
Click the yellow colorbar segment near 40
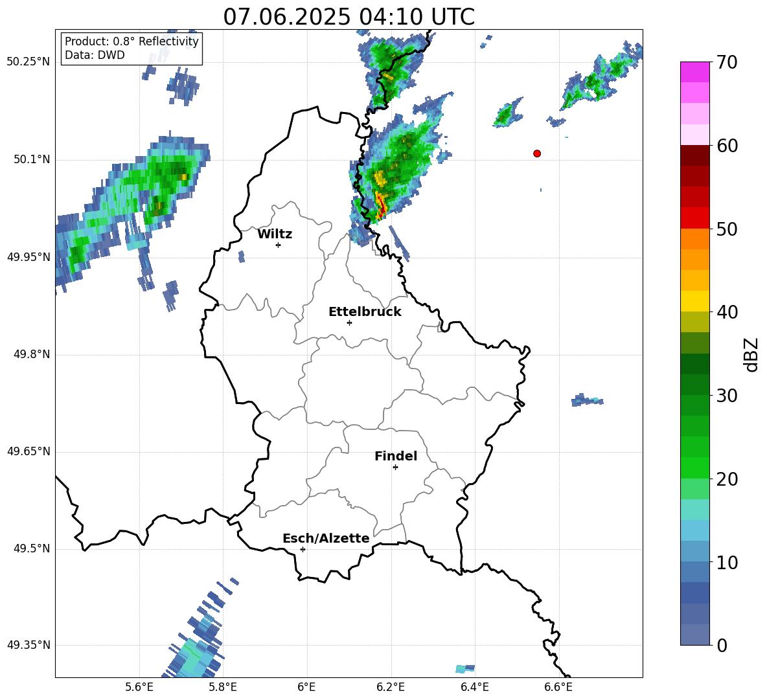694,301
